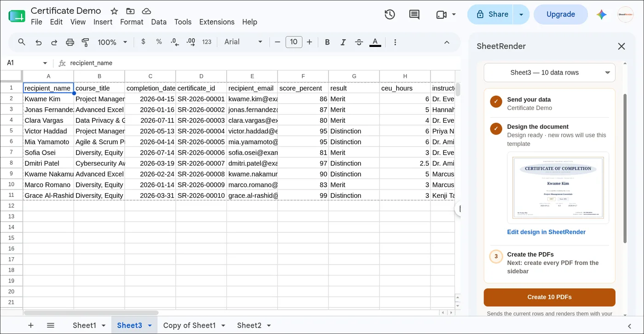Search the menus with magnifier icon
Viewport: 644px width, 334px height.
tap(22, 42)
